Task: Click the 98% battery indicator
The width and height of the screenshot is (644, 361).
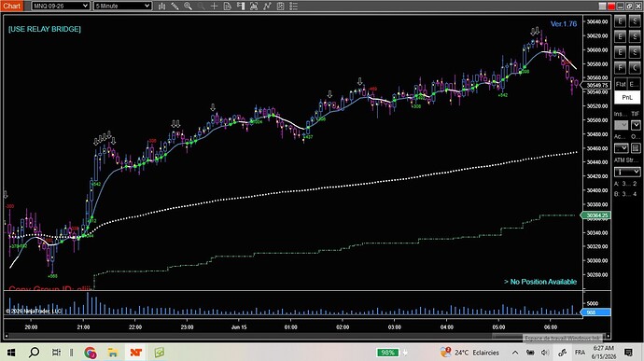Action: tap(387, 353)
